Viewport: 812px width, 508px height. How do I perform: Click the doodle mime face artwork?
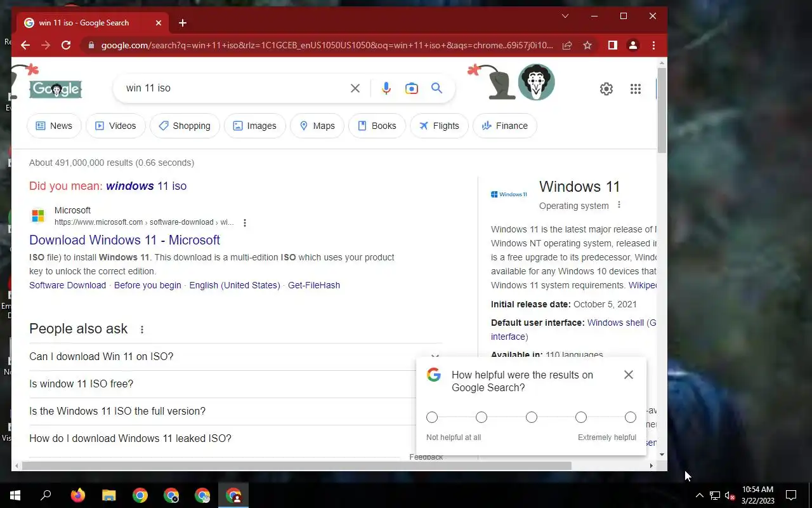coord(536,83)
